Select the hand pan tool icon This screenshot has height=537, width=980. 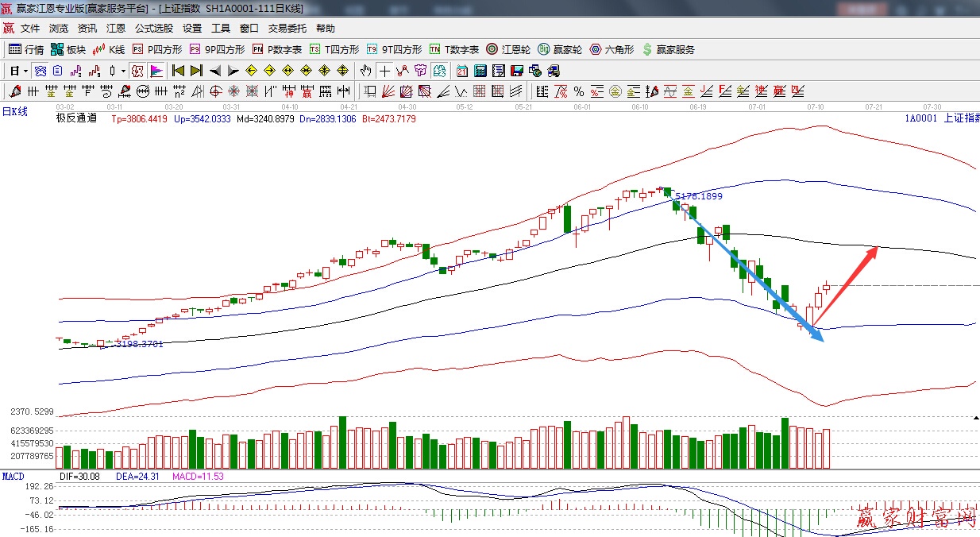point(365,71)
